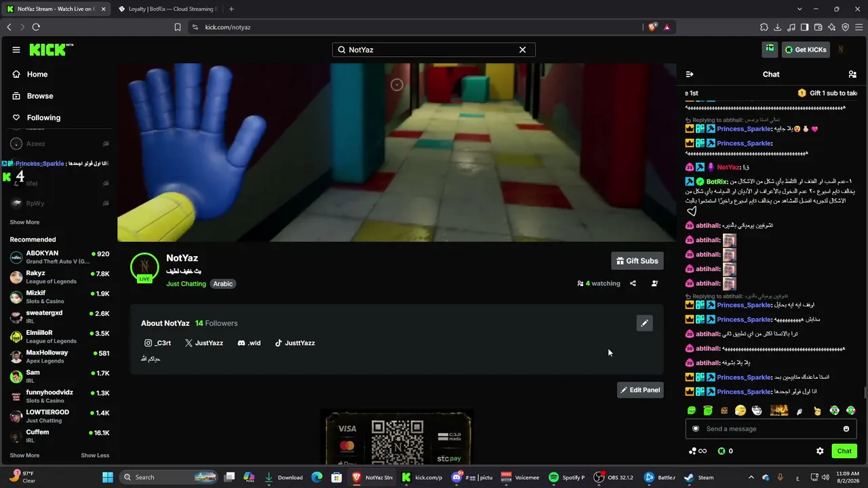Open the chat users list icon
868x488 pixels.
coord(852,75)
